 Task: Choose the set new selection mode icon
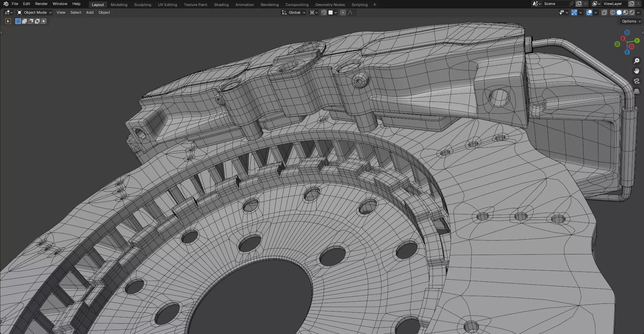(18, 21)
